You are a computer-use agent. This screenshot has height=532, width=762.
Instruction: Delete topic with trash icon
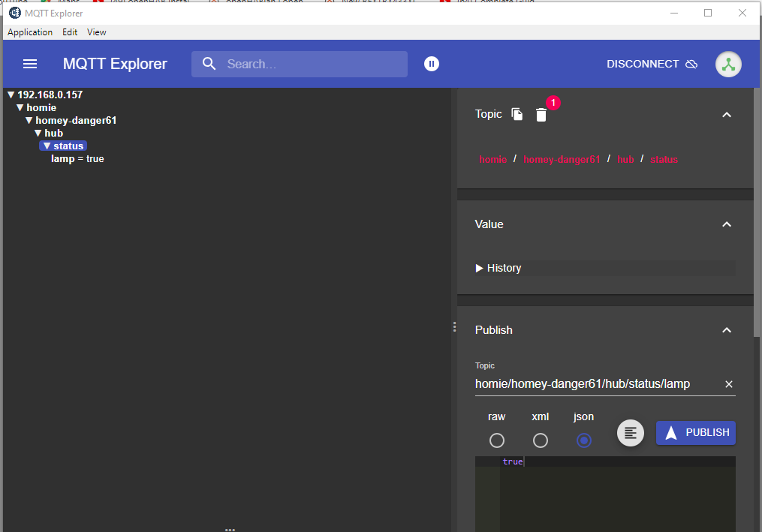(541, 115)
